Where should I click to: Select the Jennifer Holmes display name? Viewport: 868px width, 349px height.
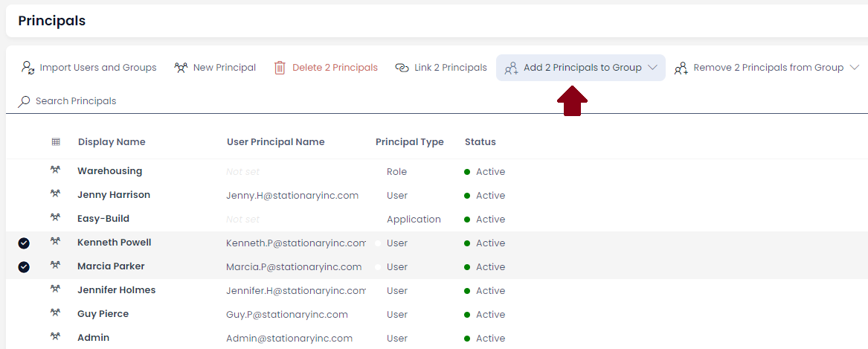pyautogui.click(x=116, y=290)
